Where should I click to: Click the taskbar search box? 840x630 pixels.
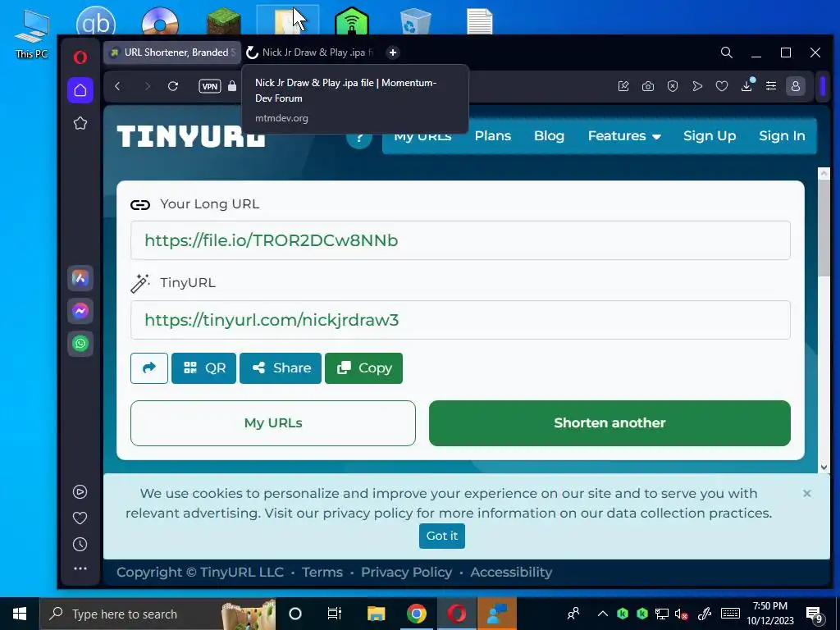pos(158,614)
